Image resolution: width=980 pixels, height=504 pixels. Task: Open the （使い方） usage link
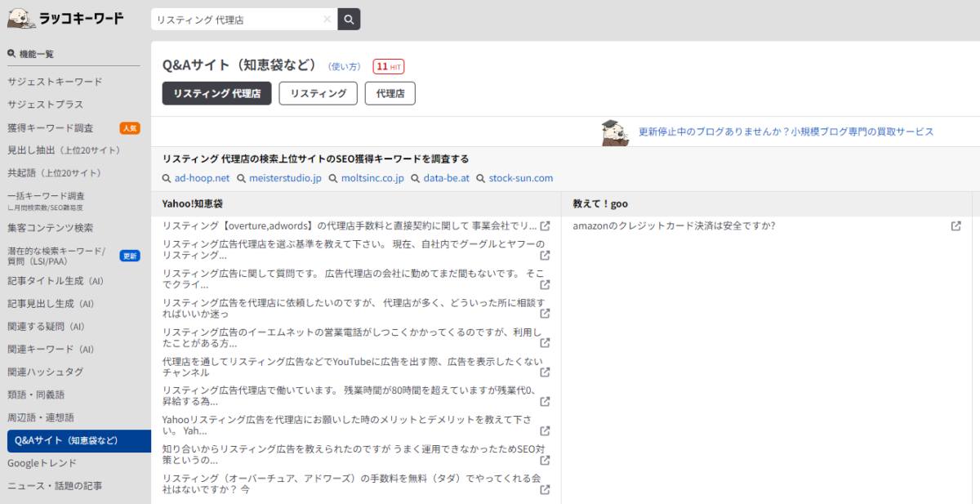click(x=345, y=66)
